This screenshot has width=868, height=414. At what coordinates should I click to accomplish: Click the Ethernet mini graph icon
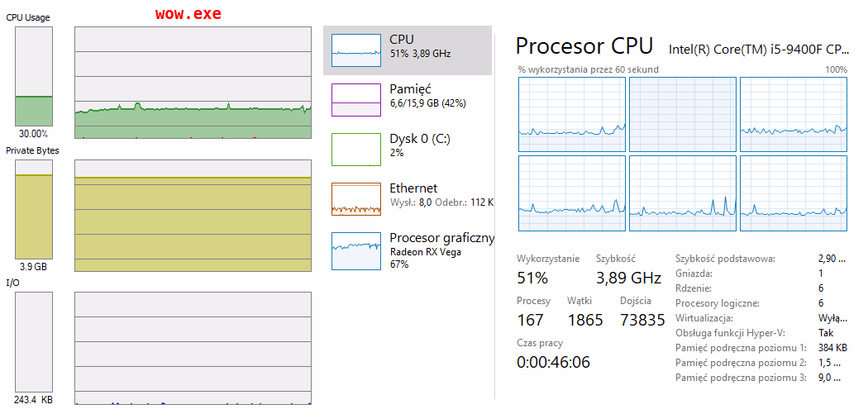click(x=355, y=199)
